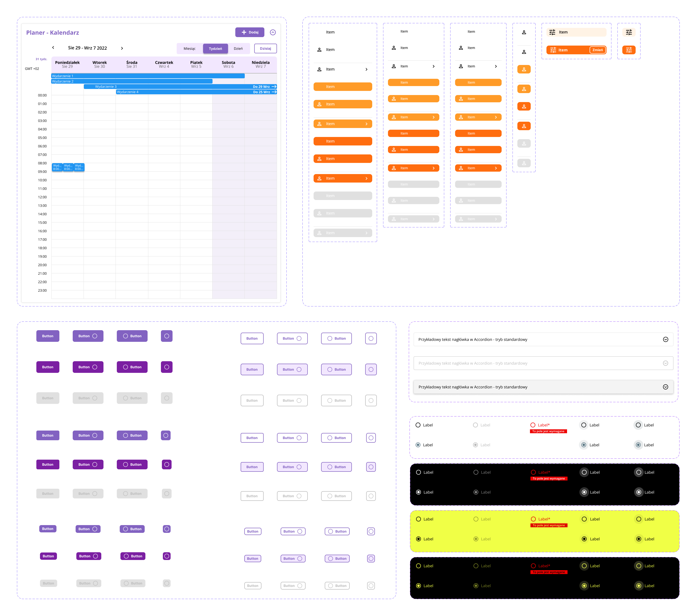Click the 'Poniedziałek Sie 29' day header
Viewport: 695px width, 616px height.
point(67,64)
